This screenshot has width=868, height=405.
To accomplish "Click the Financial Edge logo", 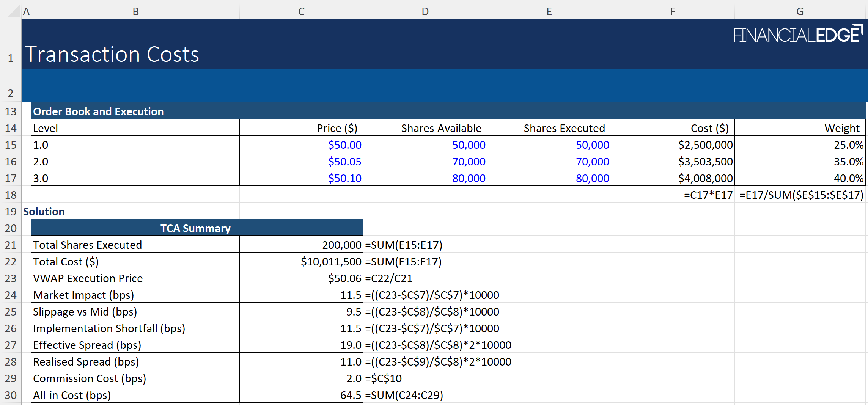I will 798,34.
